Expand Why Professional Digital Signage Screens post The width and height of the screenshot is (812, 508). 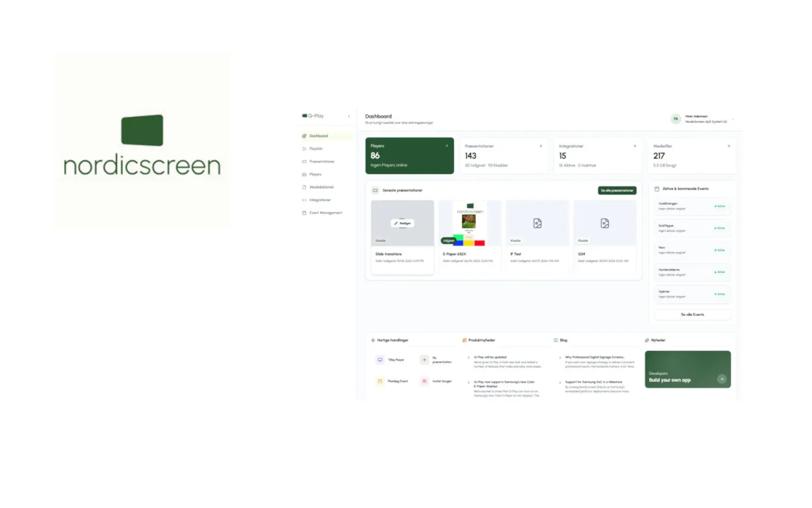click(560, 357)
